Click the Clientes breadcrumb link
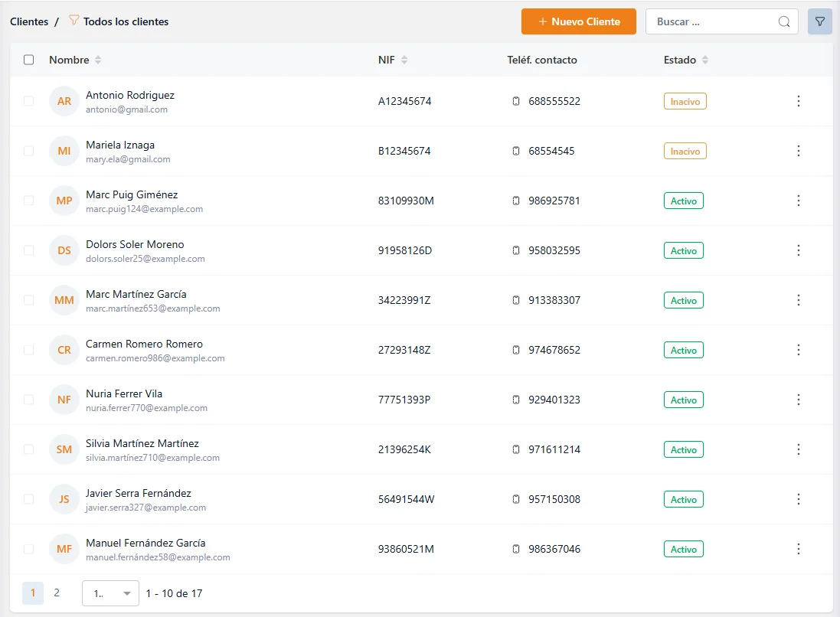Screen dimensions: 840x617 tap(29, 21)
